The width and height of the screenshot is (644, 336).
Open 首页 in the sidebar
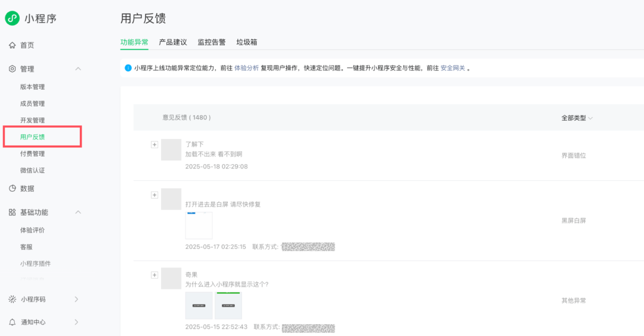[x=27, y=45]
